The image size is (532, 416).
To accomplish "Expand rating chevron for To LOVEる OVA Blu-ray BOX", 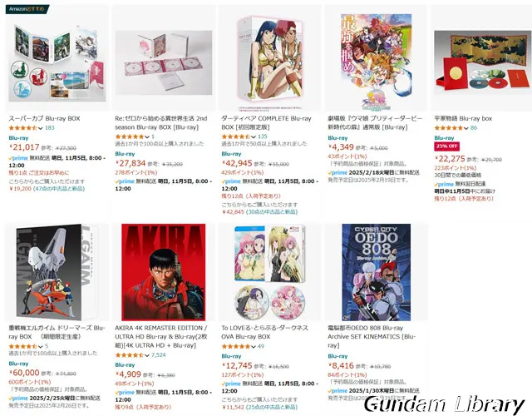I will coord(253,346).
